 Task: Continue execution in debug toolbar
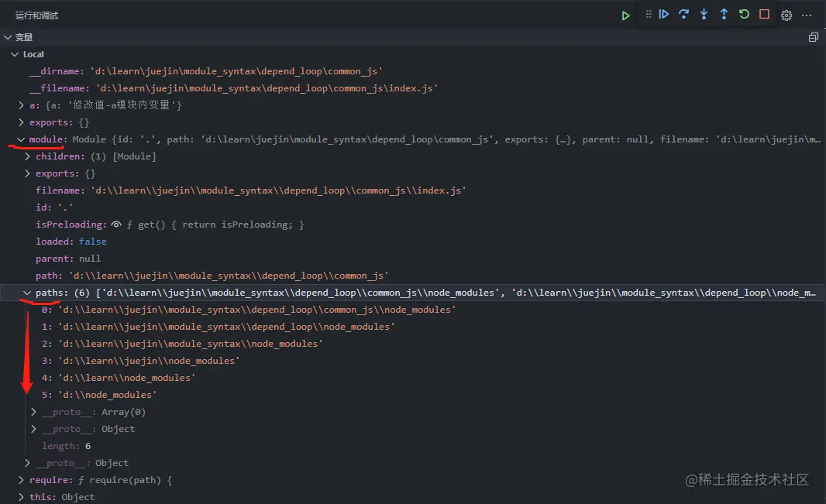coord(664,14)
